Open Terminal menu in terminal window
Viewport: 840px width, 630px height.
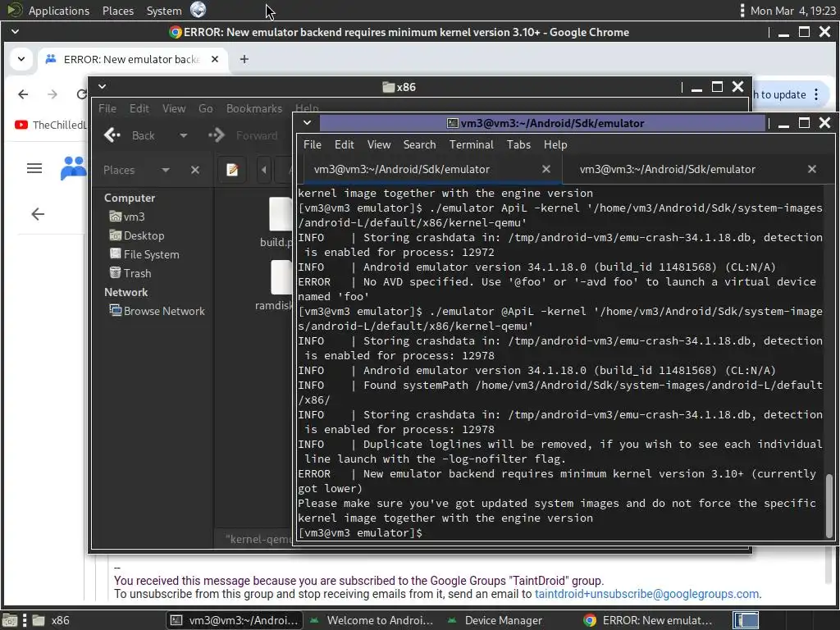pos(472,144)
